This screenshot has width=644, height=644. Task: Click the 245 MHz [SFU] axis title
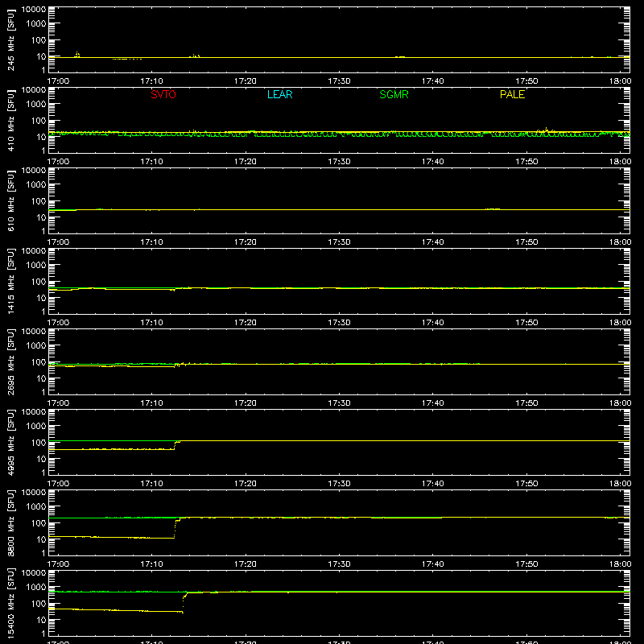11,39
